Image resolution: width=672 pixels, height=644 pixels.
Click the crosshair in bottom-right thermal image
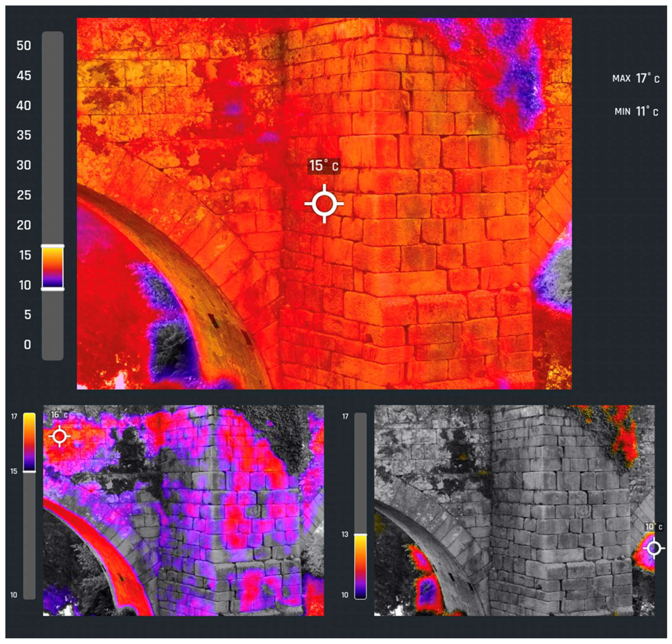click(653, 549)
